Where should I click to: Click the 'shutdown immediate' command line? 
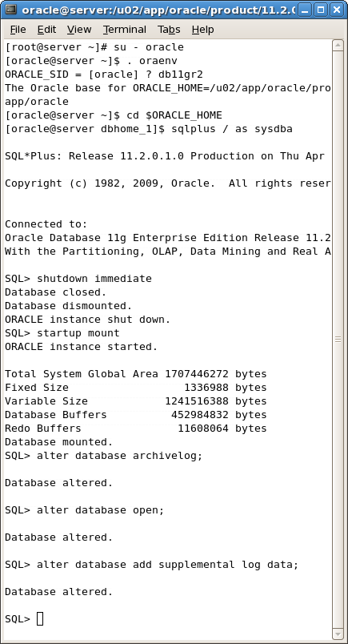pos(78,279)
